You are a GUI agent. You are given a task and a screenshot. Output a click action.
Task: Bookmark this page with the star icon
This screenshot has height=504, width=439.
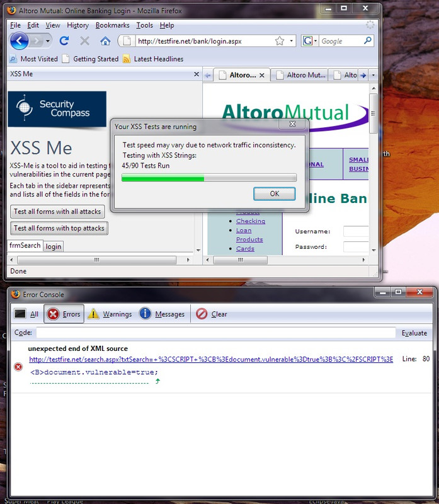(280, 41)
